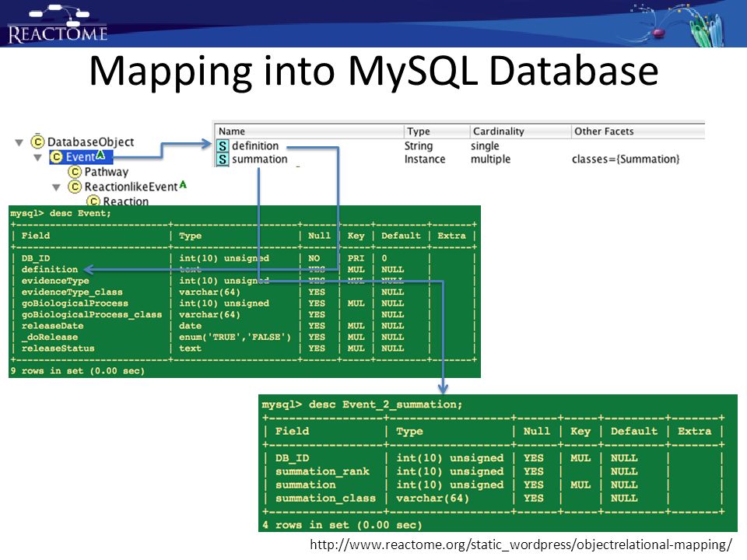Click the summation_class field
Viewport: 747px width, 560px height.
point(325,498)
